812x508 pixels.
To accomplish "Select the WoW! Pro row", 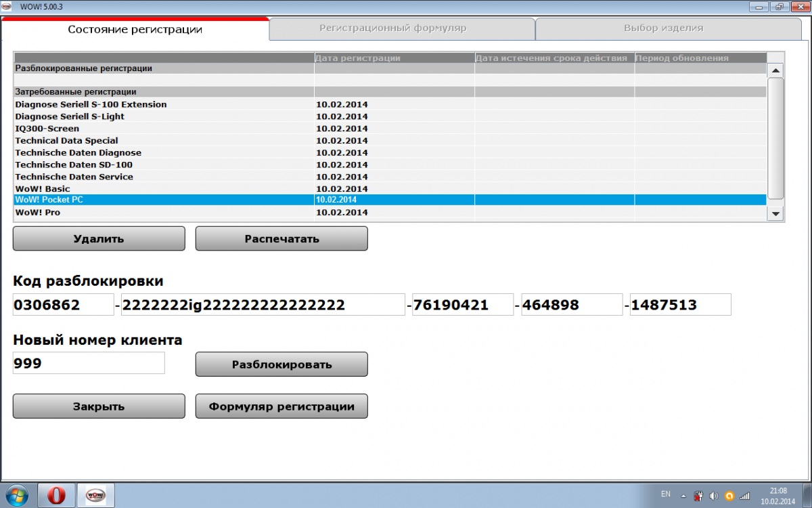I will click(x=390, y=212).
